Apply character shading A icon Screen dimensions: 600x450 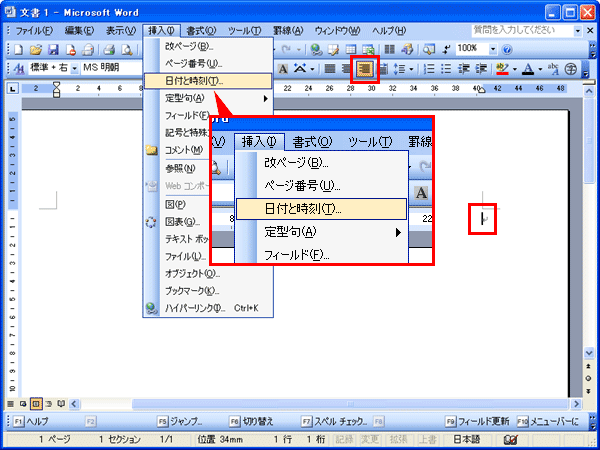click(283, 69)
